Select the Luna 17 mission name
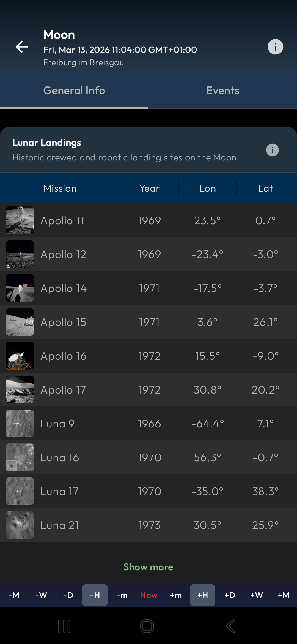Image resolution: width=297 pixels, height=644 pixels. click(x=59, y=492)
